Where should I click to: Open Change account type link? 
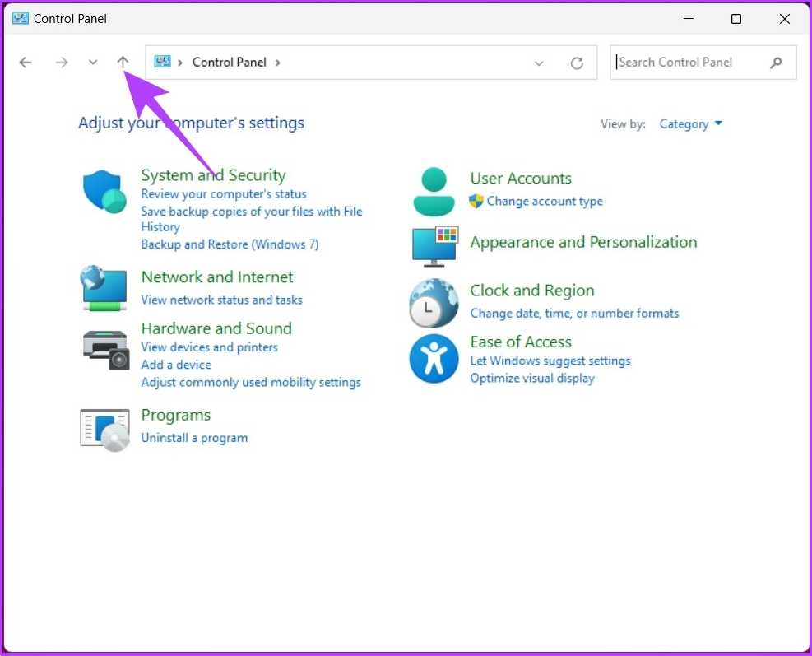click(544, 202)
